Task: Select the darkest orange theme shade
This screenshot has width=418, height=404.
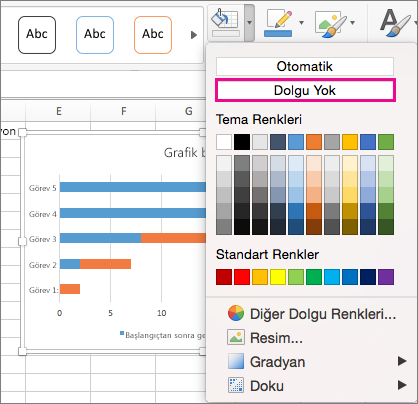Action: (314, 227)
